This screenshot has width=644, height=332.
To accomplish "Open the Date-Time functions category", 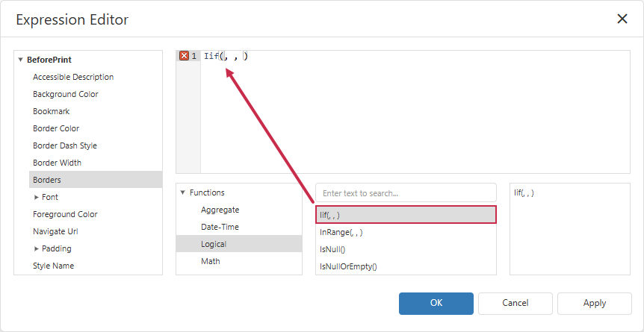I will [239, 227].
